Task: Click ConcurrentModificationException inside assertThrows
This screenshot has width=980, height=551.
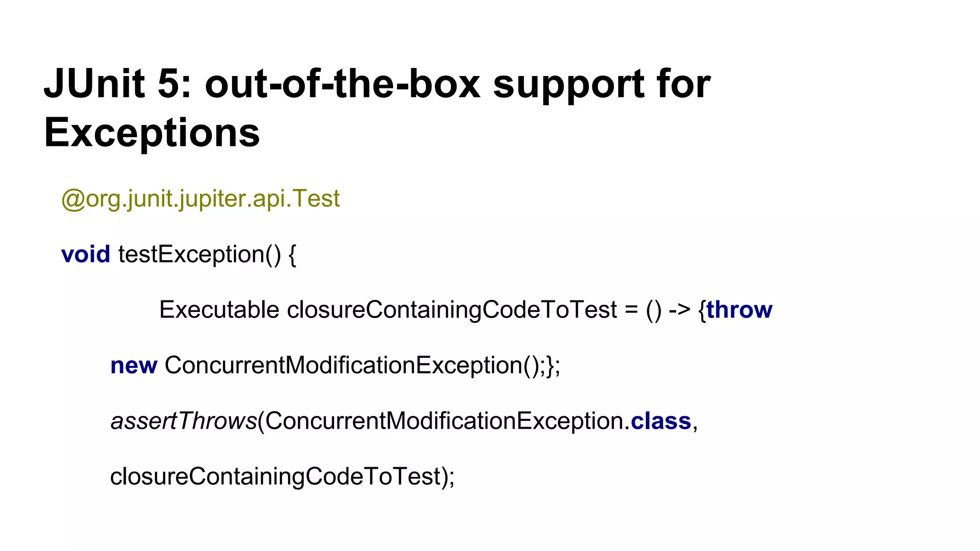Action: pos(445,421)
